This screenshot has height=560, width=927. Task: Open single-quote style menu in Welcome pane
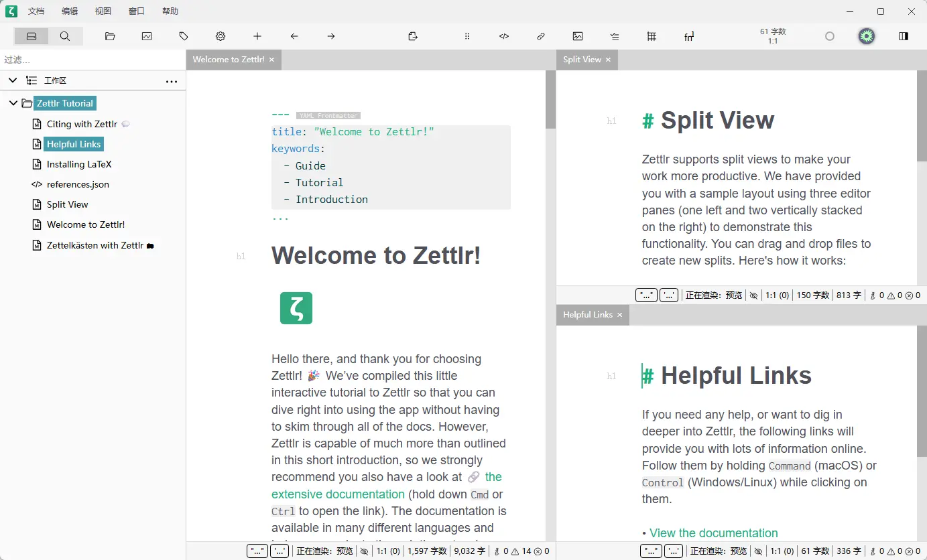click(280, 551)
